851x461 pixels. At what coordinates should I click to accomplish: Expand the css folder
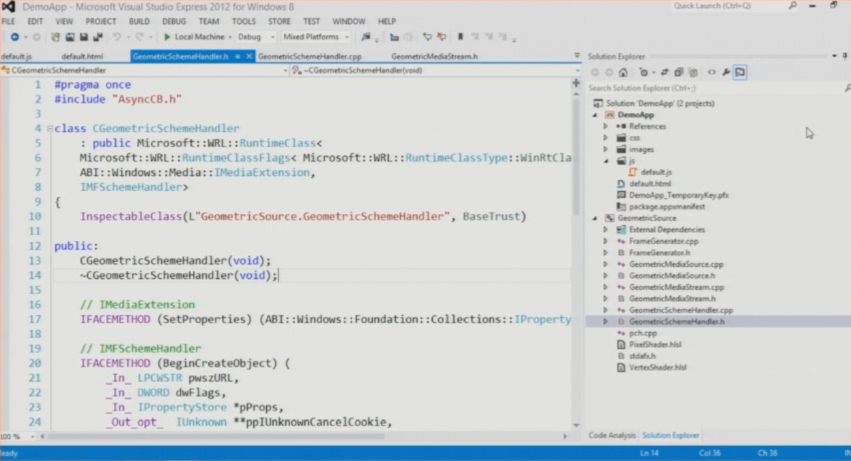click(x=606, y=138)
